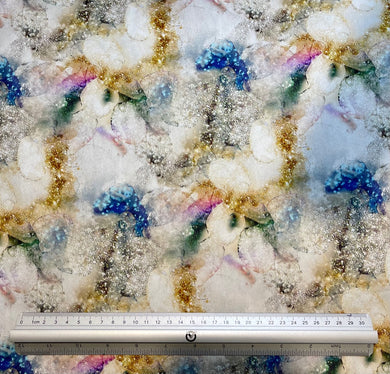The height and width of the screenshot is (374, 390).
Task: Click the 27 mark on the ruler
Action: (x=328, y=323)
